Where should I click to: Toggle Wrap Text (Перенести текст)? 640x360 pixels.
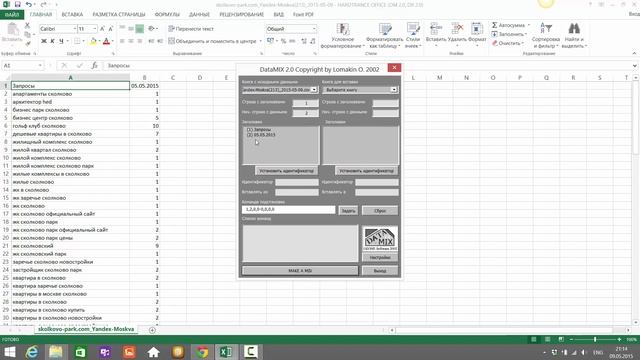tap(191, 29)
